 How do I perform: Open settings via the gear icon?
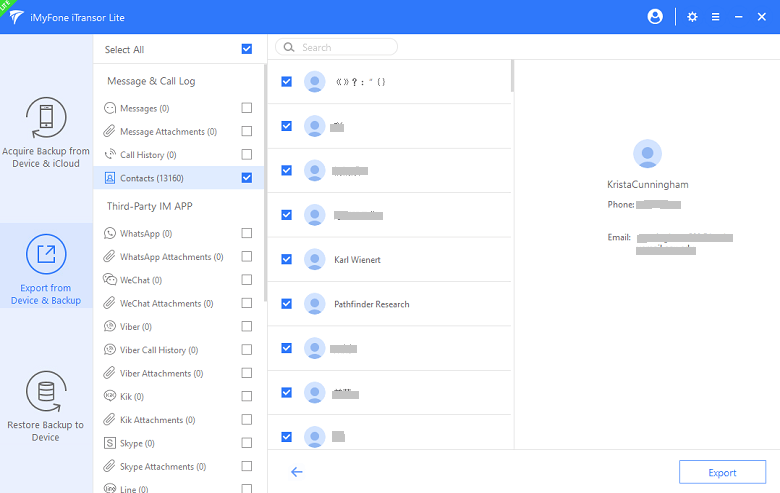pos(692,17)
